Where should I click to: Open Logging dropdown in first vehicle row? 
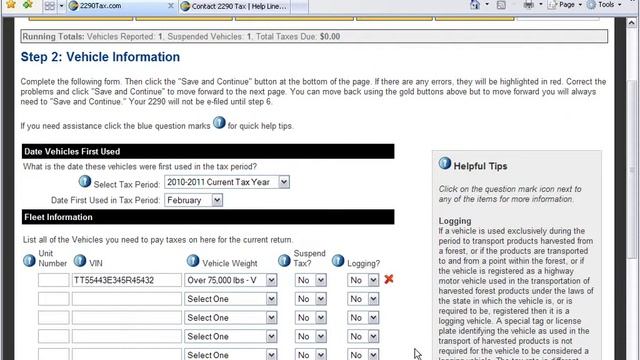pos(363,280)
